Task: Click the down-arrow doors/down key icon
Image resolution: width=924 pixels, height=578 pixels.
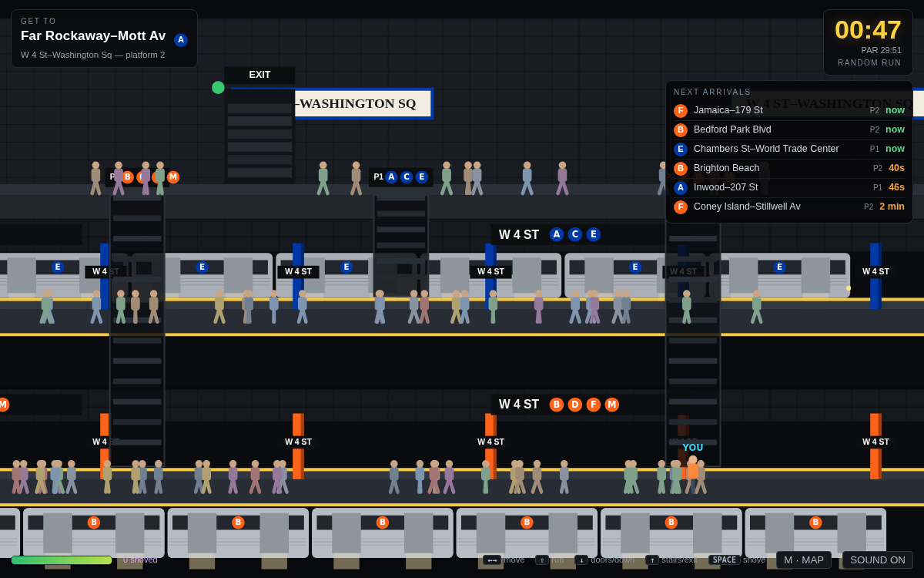Action: coord(581,560)
